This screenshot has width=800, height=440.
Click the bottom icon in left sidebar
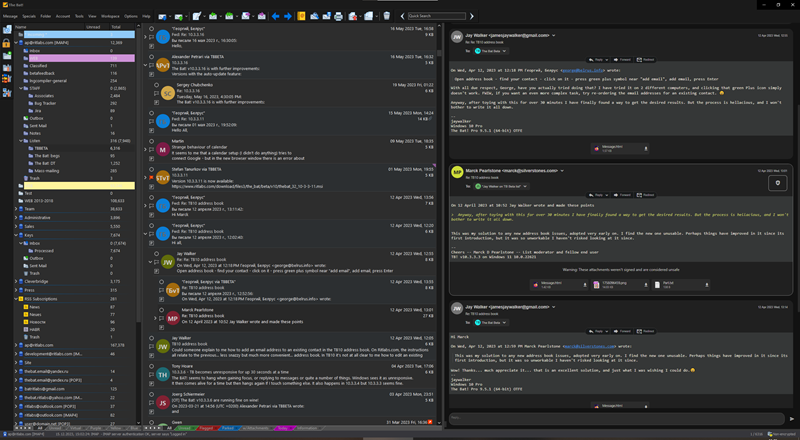tap(7, 92)
